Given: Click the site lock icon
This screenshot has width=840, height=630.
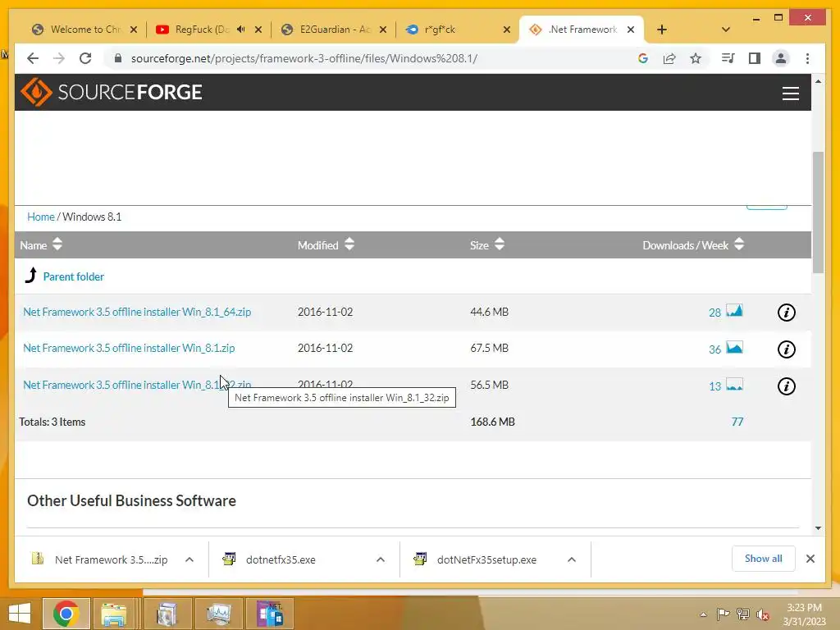Looking at the screenshot, I should click(118, 58).
